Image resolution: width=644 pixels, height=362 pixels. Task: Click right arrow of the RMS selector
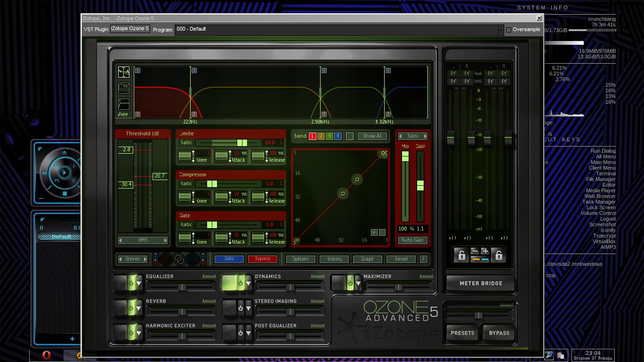(165, 240)
